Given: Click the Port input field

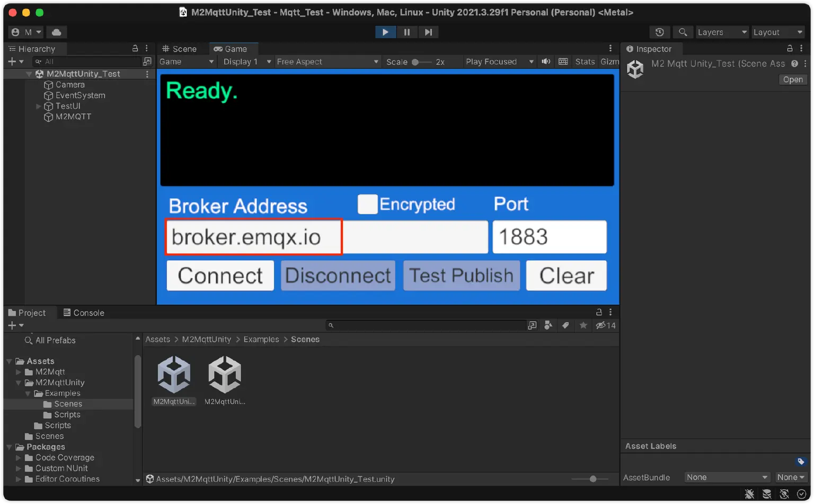Looking at the screenshot, I should click(x=549, y=237).
